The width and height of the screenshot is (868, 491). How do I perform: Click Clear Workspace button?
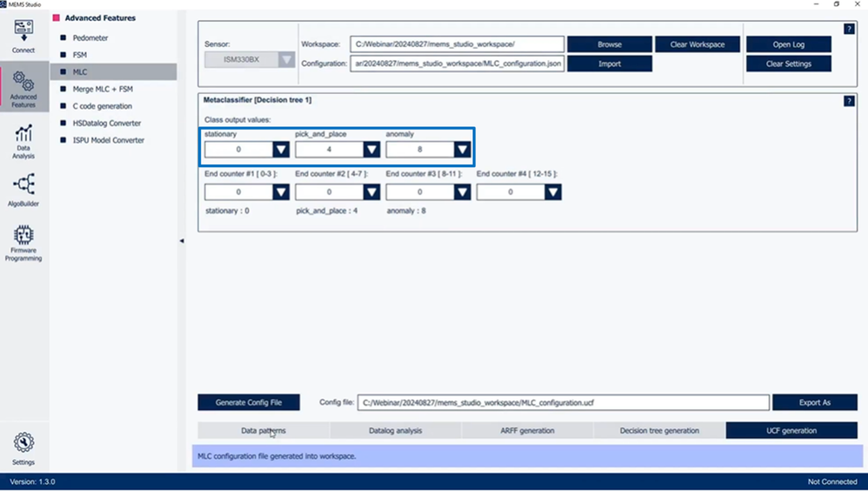[698, 44]
